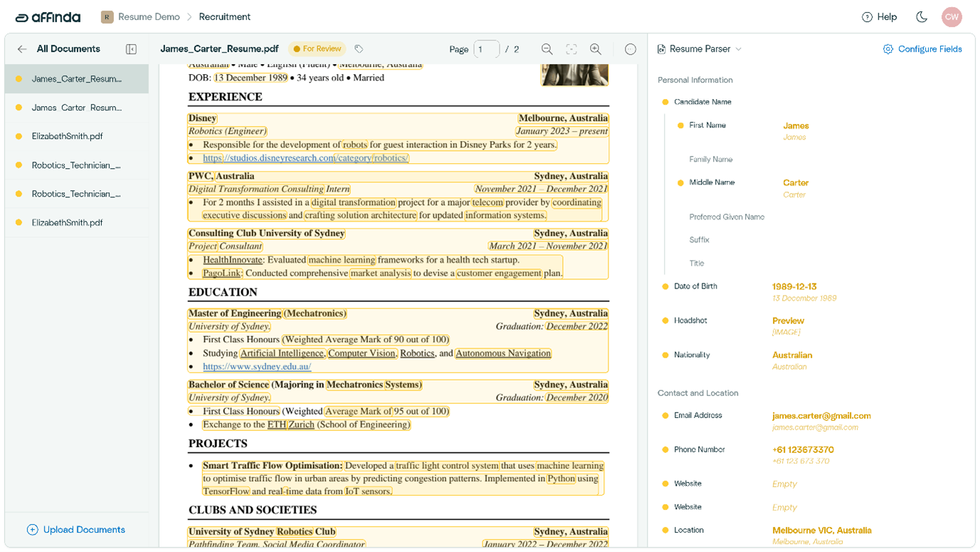Click the Date of Birth field status dot
This screenshot has width=980, height=552.
[665, 286]
